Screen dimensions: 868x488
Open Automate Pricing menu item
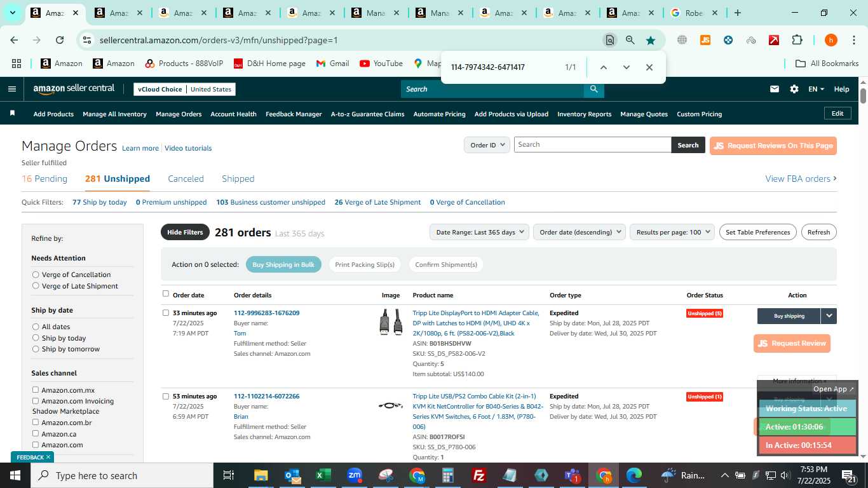click(x=439, y=114)
